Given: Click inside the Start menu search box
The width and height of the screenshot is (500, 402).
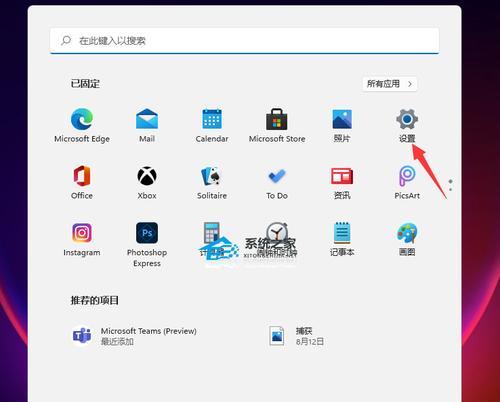Looking at the screenshot, I should [x=244, y=41].
